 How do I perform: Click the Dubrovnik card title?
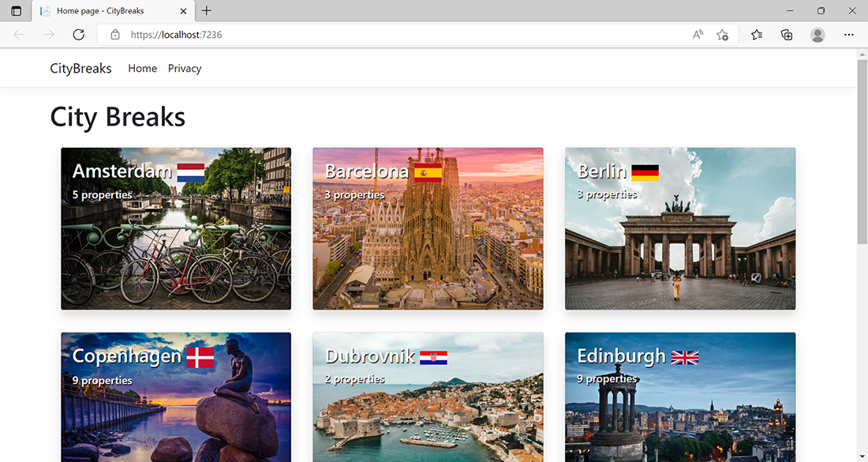coord(370,356)
